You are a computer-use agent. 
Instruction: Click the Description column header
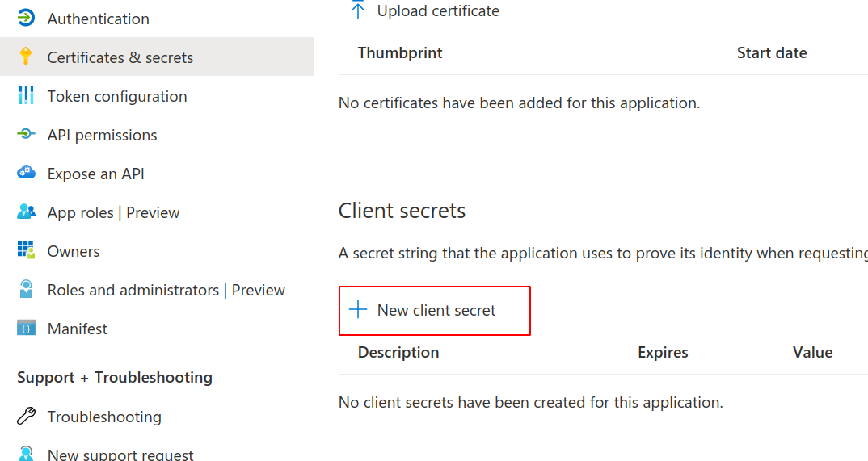pos(398,352)
